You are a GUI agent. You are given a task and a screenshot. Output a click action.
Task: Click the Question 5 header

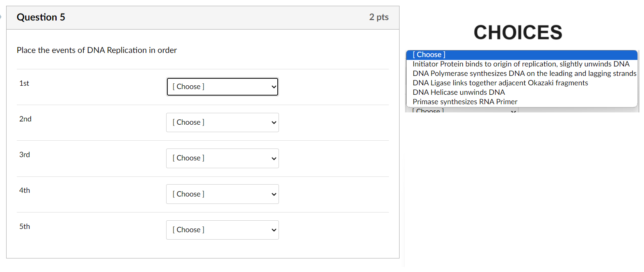click(41, 17)
